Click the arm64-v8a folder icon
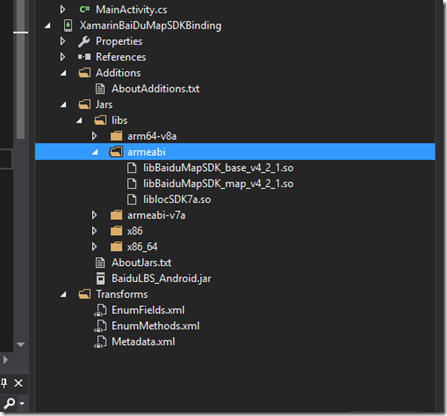Image resolution: width=447 pixels, height=416 pixels. pyautogui.click(x=116, y=136)
